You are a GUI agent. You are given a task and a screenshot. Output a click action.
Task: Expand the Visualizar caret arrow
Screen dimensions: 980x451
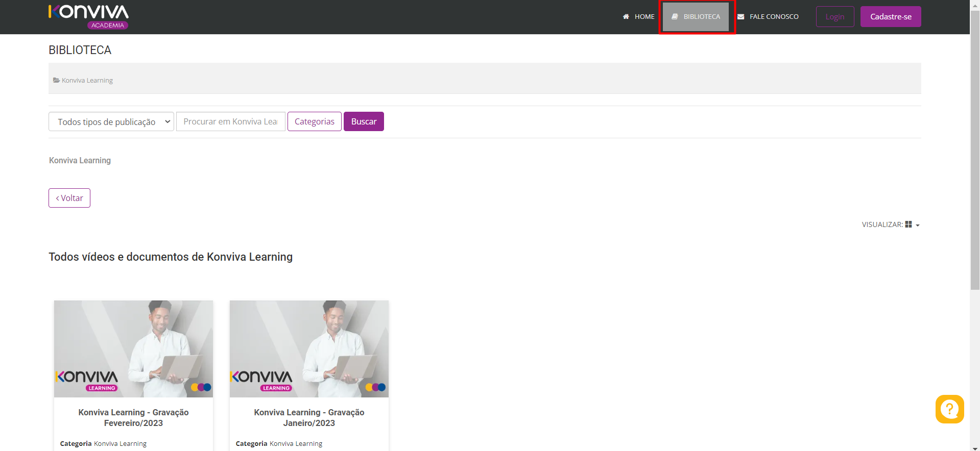click(918, 225)
